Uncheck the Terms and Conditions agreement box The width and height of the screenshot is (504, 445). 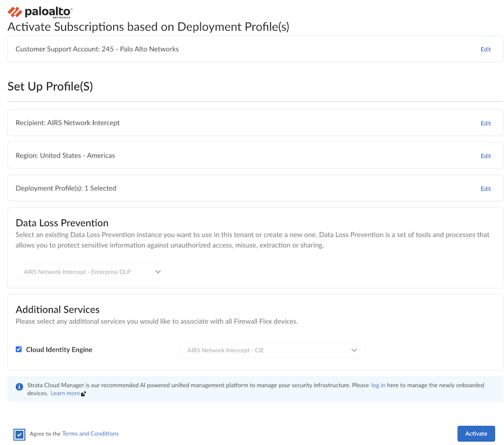[18, 433]
